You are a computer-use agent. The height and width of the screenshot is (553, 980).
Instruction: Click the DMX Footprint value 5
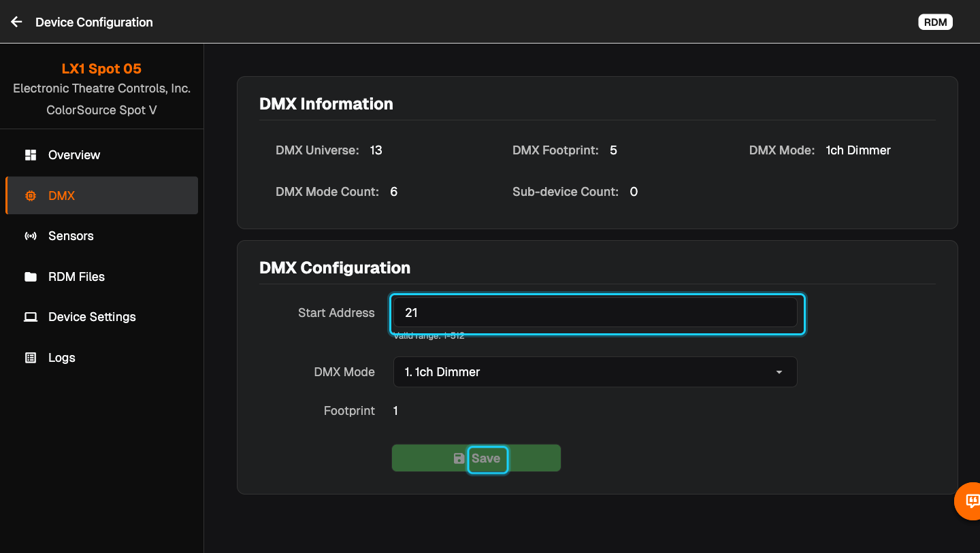[x=613, y=150]
